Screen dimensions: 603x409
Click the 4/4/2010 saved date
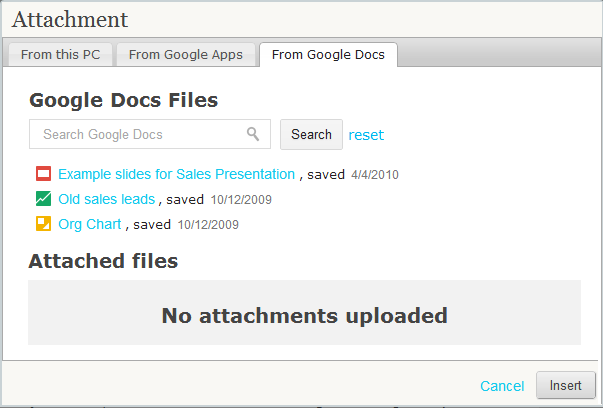[x=375, y=175]
